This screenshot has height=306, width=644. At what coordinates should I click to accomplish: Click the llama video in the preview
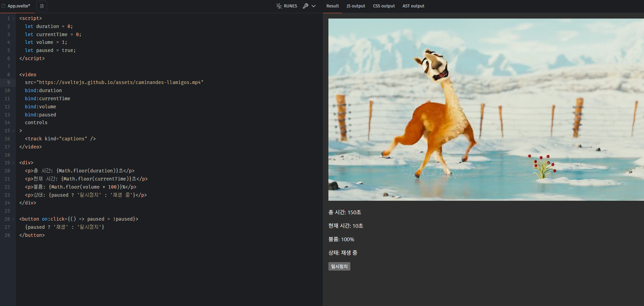486,110
